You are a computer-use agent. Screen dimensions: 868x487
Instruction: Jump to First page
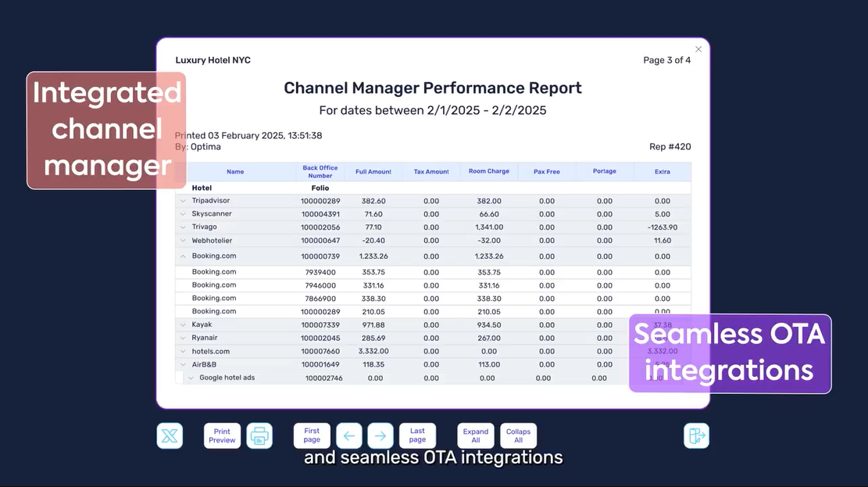(x=312, y=435)
